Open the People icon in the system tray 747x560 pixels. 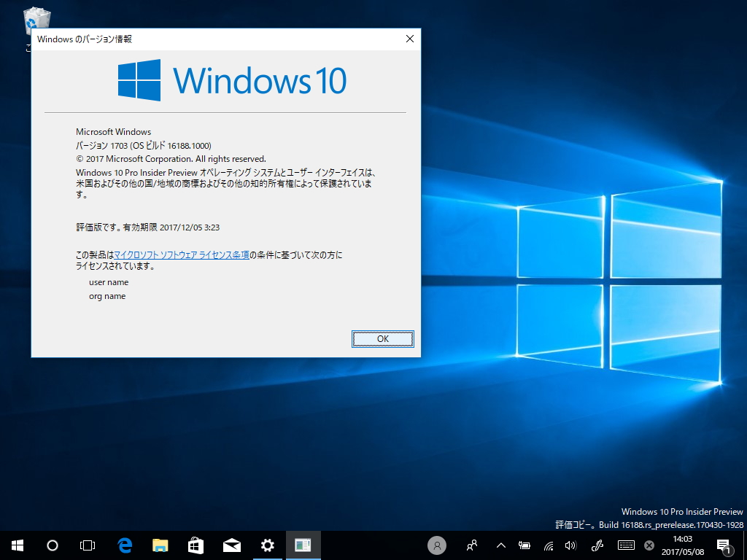(471, 545)
